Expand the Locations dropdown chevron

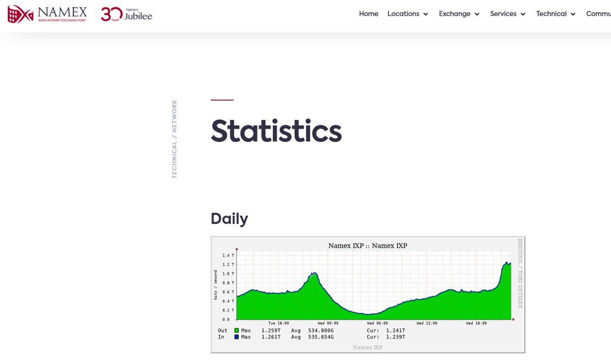click(426, 14)
